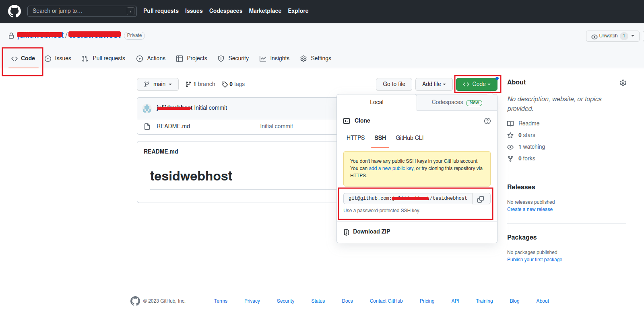Expand the Add file dropdown
This screenshot has width=644, height=330.
pyautogui.click(x=434, y=84)
